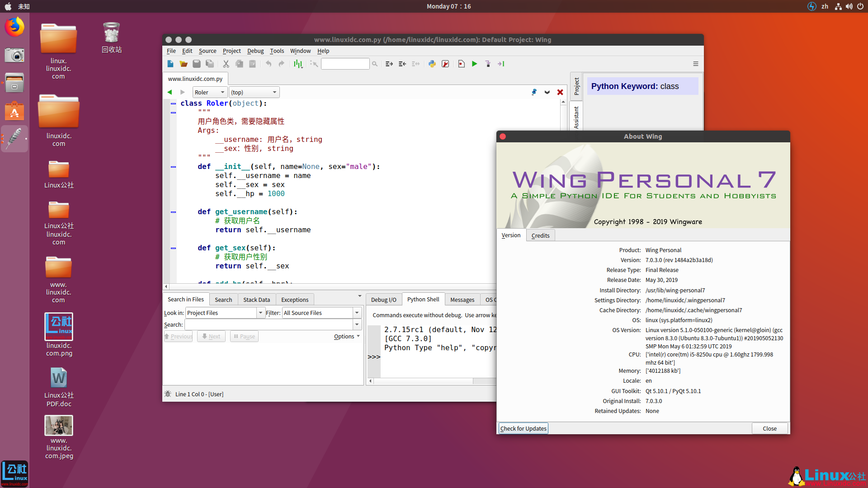868x488 pixels.
Task: Select the Stack Data tab
Action: (x=256, y=299)
